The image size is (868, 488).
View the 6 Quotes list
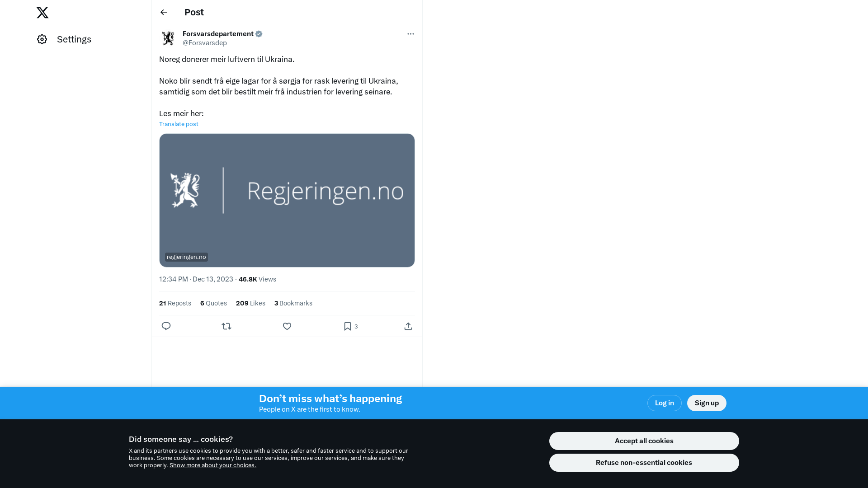tap(213, 303)
